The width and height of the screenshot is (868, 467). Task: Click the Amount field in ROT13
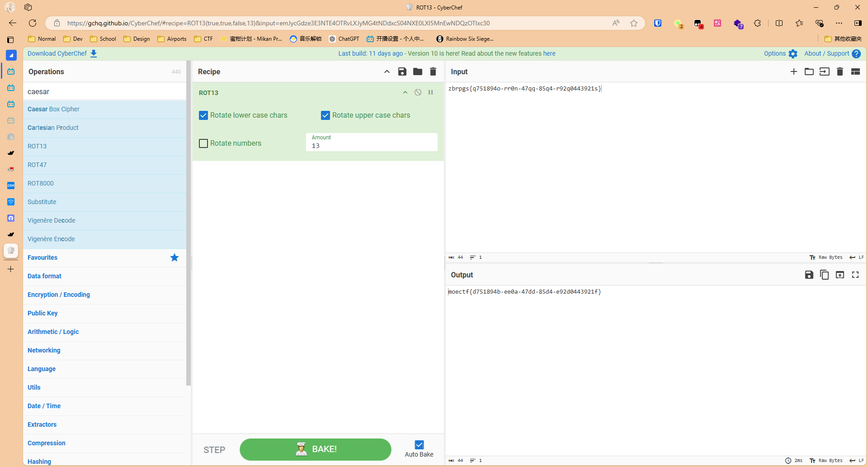tap(371, 146)
